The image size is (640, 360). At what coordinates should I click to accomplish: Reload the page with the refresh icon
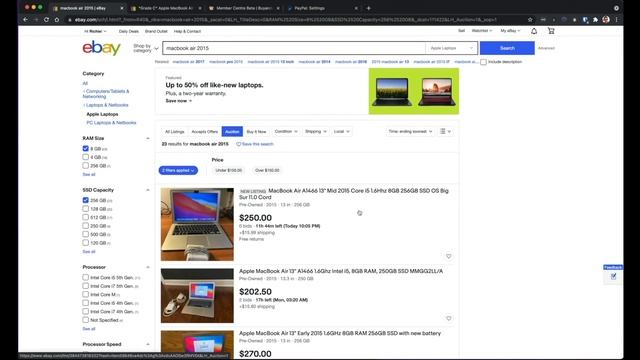click(46, 20)
